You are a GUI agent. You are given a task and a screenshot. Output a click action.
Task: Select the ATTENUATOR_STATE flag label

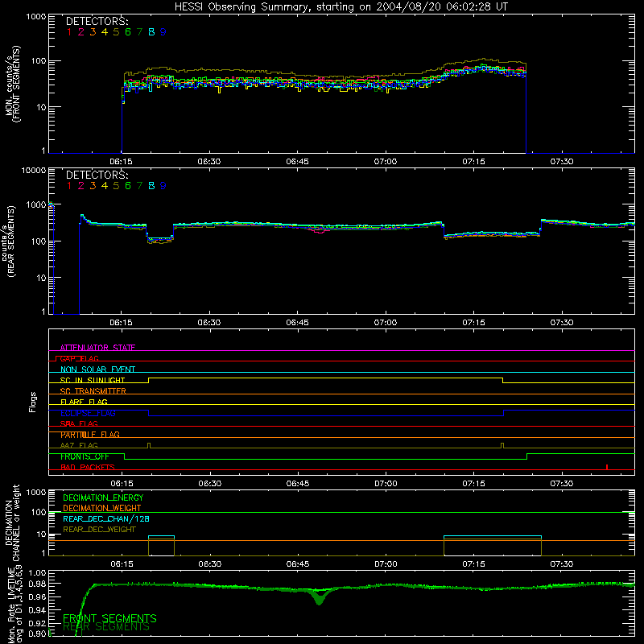click(97, 348)
